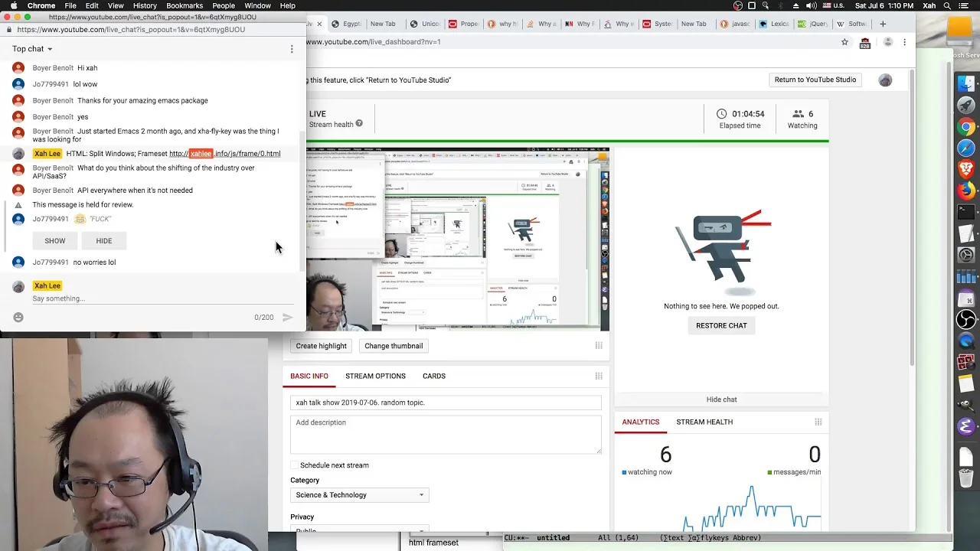Click grip icon on Analytics panel
Viewport: 980px width, 551px height.
tap(818, 422)
